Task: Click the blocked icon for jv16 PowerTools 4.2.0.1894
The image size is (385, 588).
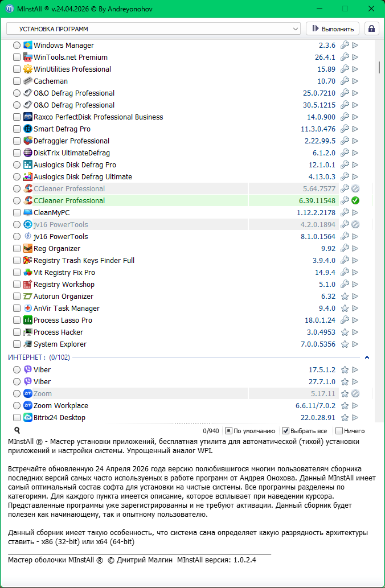Action: pos(355,225)
